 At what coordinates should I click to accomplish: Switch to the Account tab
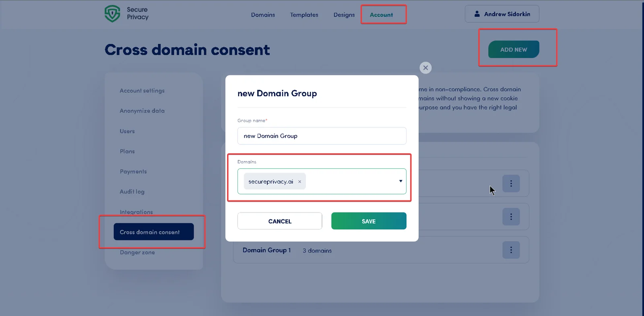[x=382, y=14]
